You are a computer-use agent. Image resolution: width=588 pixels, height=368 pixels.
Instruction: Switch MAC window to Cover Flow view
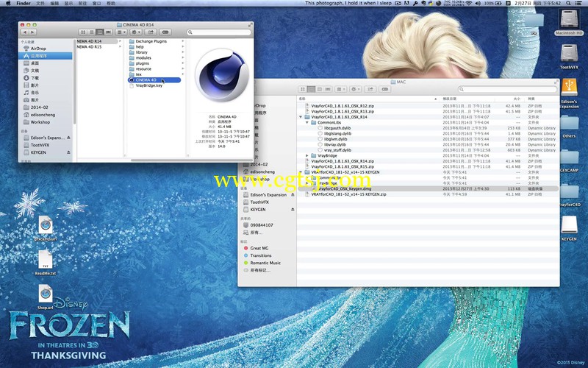tap(328, 89)
